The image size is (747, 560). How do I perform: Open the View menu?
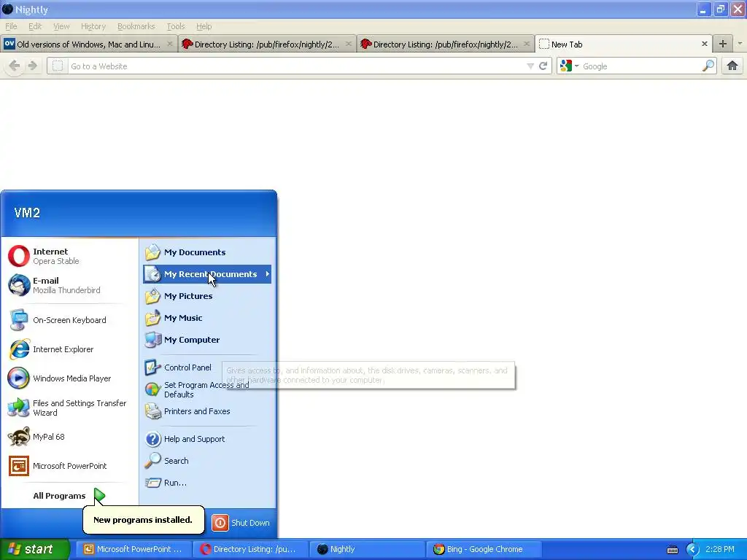pyautogui.click(x=61, y=26)
